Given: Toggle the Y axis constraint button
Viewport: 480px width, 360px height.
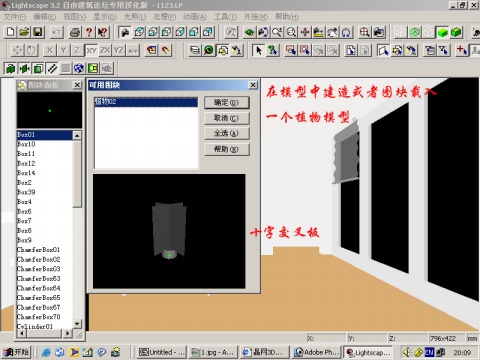Looking at the screenshot, I should (63, 50).
